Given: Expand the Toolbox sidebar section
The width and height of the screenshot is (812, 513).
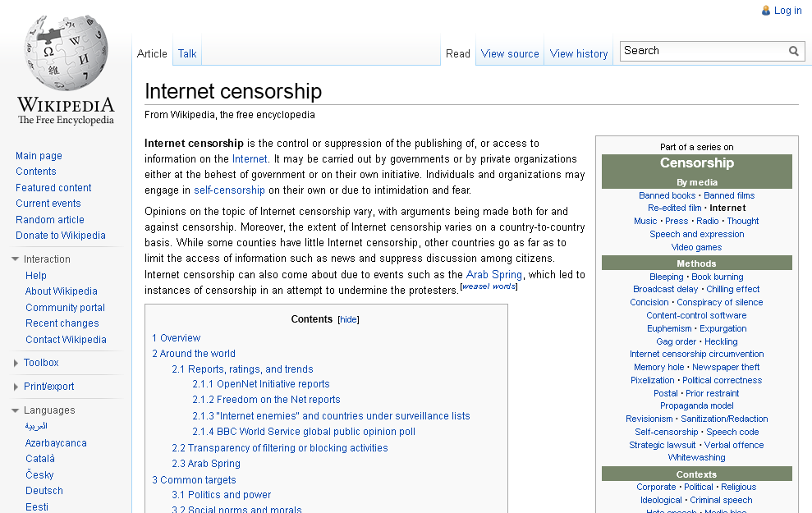Looking at the screenshot, I should pyautogui.click(x=16, y=363).
